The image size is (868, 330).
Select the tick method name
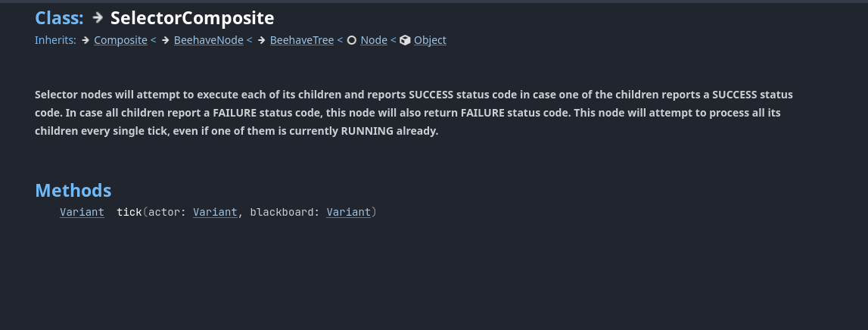[129, 212]
